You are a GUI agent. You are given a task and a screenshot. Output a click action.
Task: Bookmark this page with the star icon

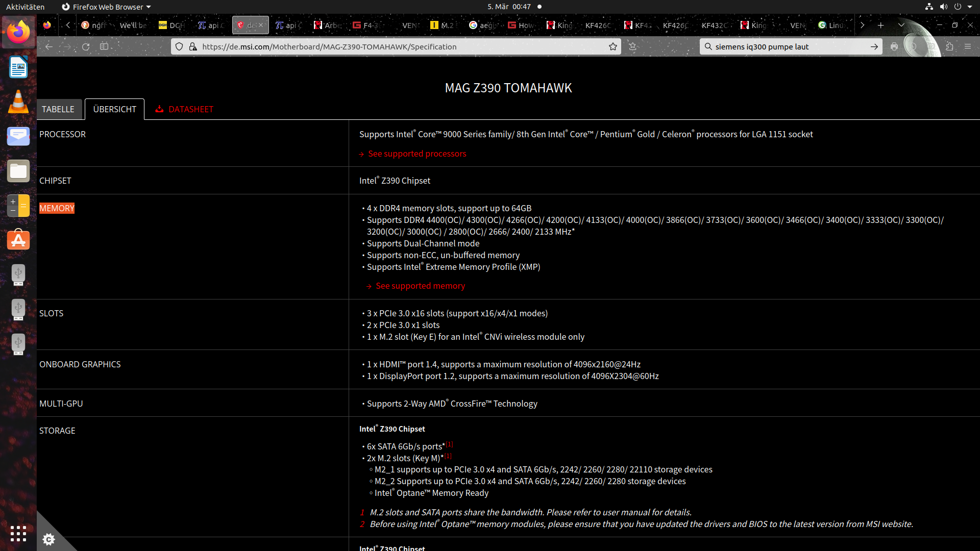(612, 46)
